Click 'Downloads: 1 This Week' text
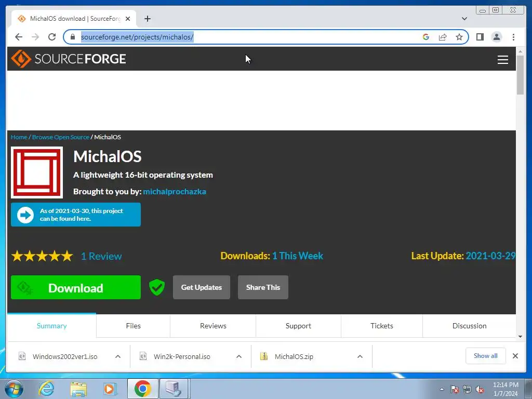The height and width of the screenshot is (399, 532). [x=272, y=256]
